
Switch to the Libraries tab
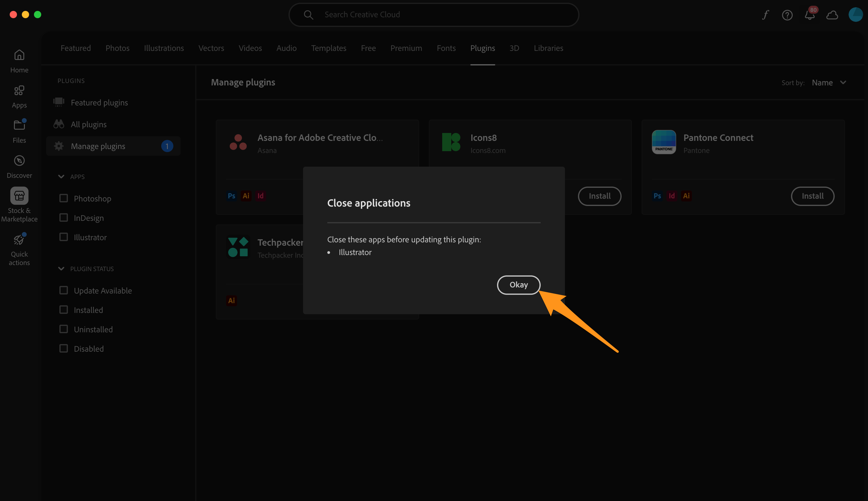548,48
